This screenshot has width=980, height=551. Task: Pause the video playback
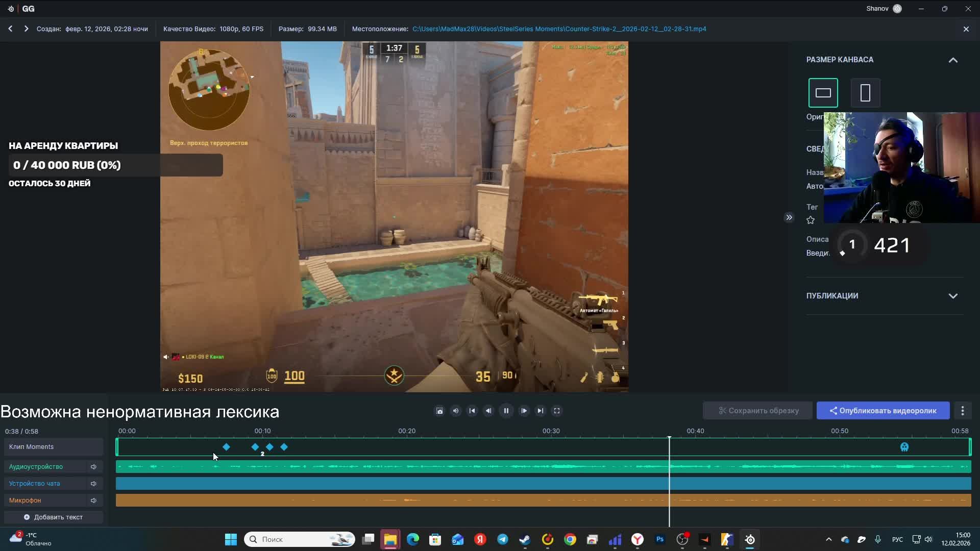coord(506,411)
